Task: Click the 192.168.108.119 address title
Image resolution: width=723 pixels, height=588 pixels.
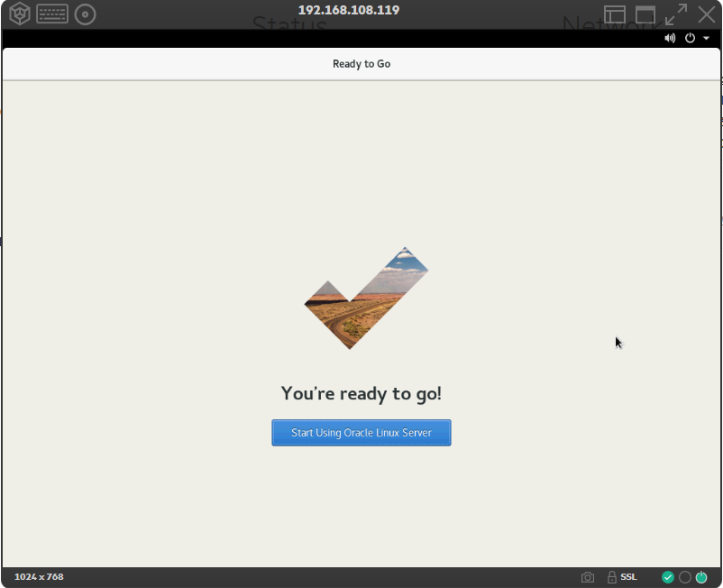Action: (349, 10)
